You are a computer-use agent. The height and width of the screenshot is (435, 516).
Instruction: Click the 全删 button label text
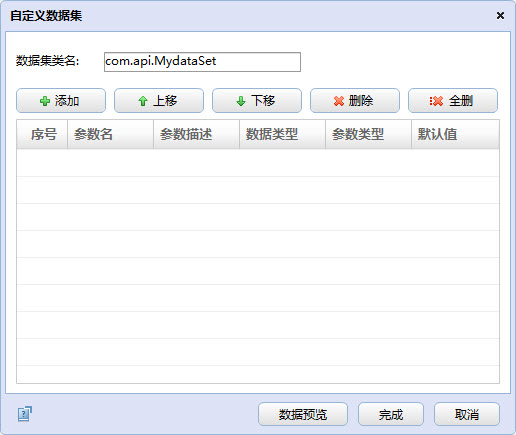point(461,101)
